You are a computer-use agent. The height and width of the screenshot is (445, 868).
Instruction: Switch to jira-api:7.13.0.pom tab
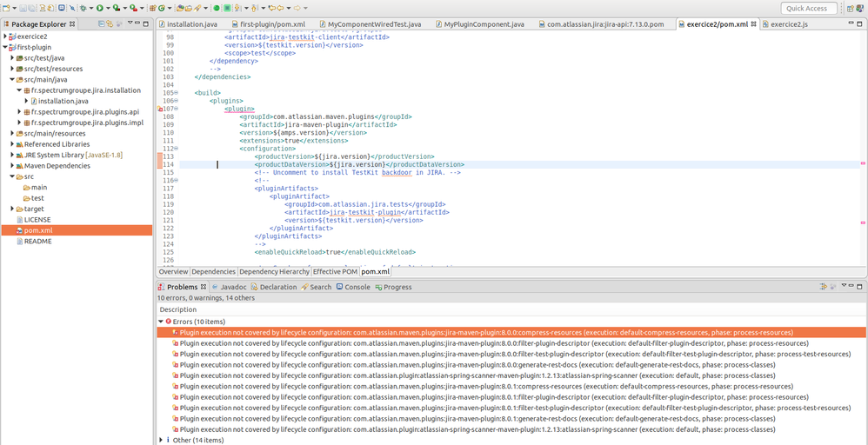[602, 24]
